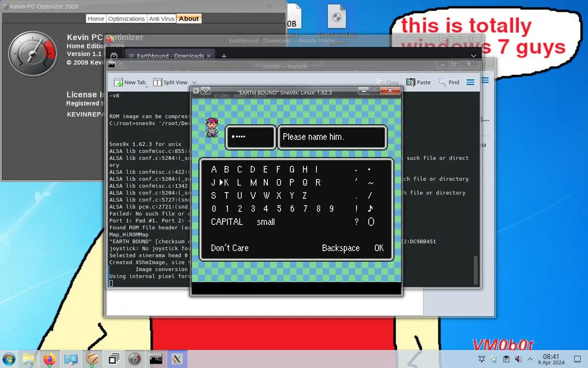This screenshot has width=588, height=368.
Task: Toggle the Konsole titlebar pin-on-all-desktops icon
Action: 121,64
